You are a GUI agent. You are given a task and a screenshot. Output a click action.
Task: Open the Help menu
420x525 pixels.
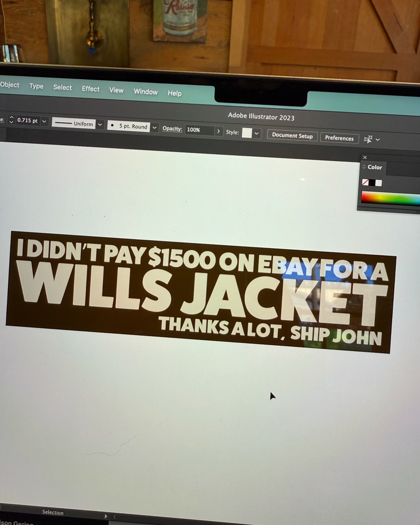coord(174,93)
